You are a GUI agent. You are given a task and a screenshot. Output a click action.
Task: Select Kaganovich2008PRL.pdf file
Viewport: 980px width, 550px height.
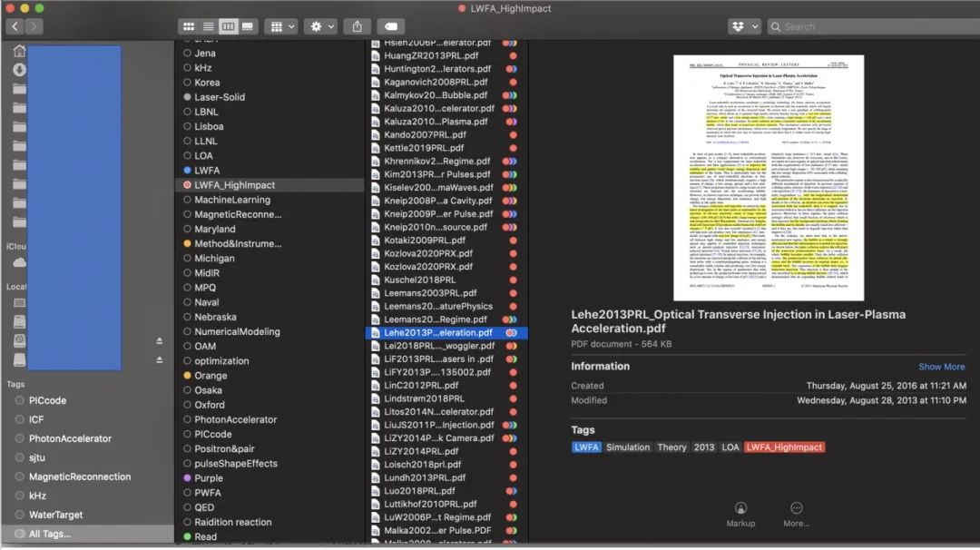click(436, 82)
